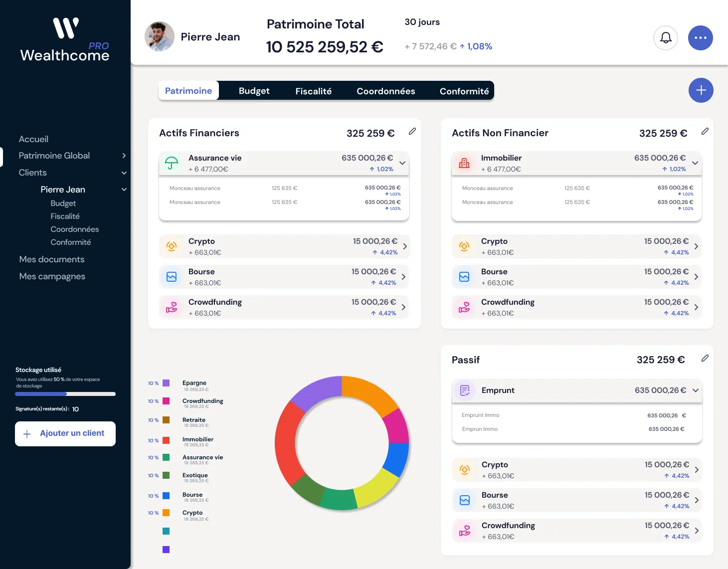This screenshot has width=728, height=569.
Task: Expand the Crypto row in Actifs Financiers
Action: 405,246
